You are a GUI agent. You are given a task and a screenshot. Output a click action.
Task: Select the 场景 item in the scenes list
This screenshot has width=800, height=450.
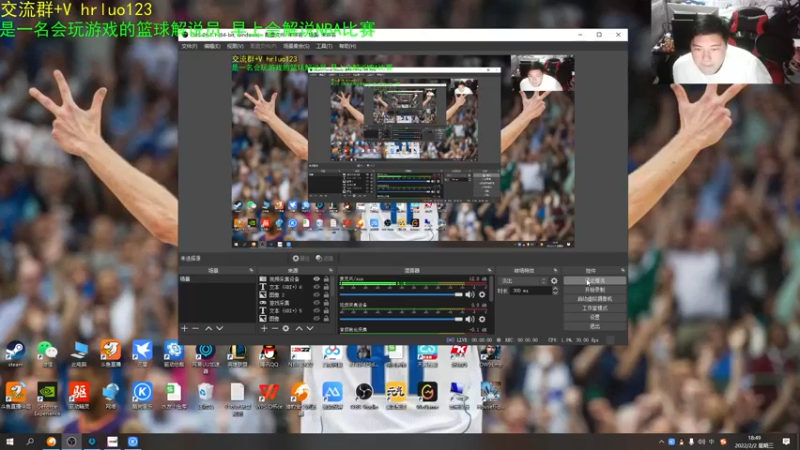217,280
